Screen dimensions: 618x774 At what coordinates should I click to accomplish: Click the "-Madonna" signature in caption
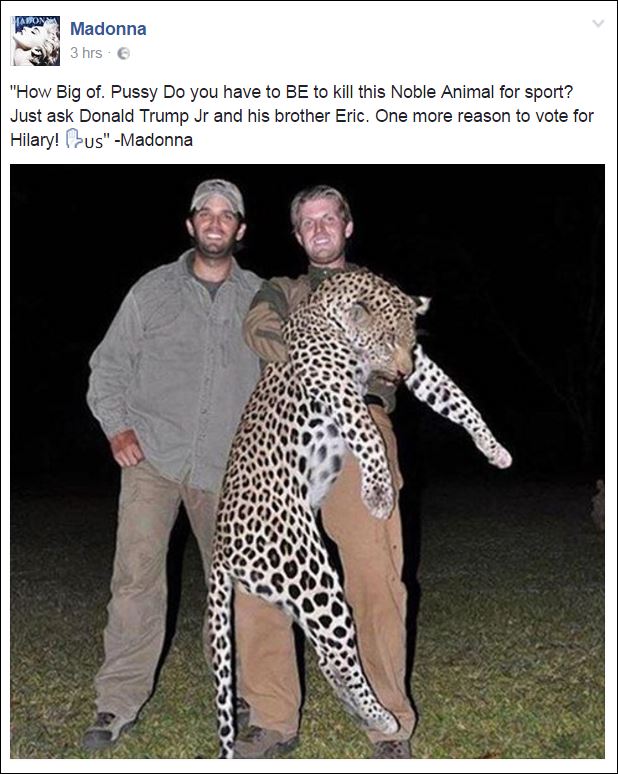155,140
